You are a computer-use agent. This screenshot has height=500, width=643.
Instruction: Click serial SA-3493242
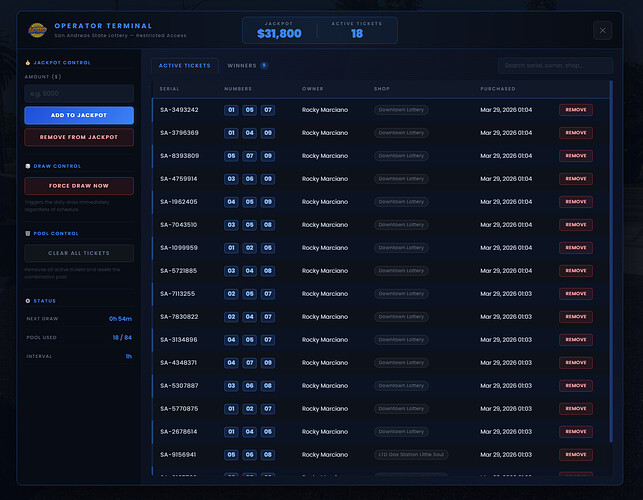[179, 110]
